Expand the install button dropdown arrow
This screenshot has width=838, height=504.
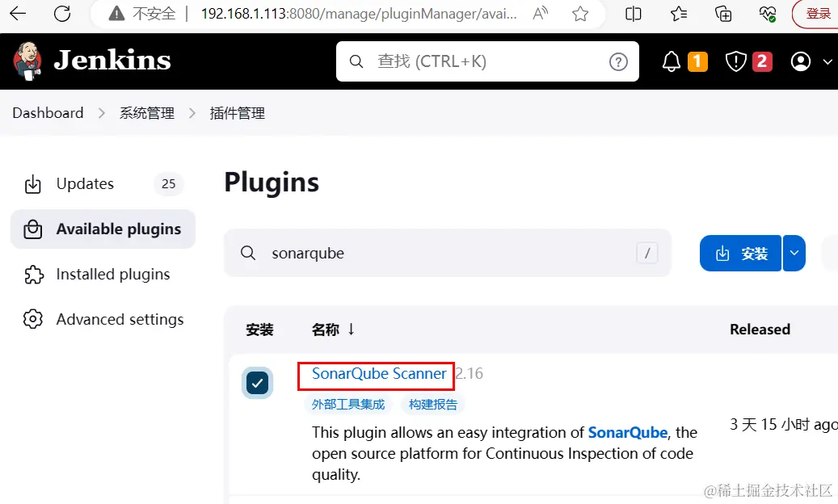[794, 254]
